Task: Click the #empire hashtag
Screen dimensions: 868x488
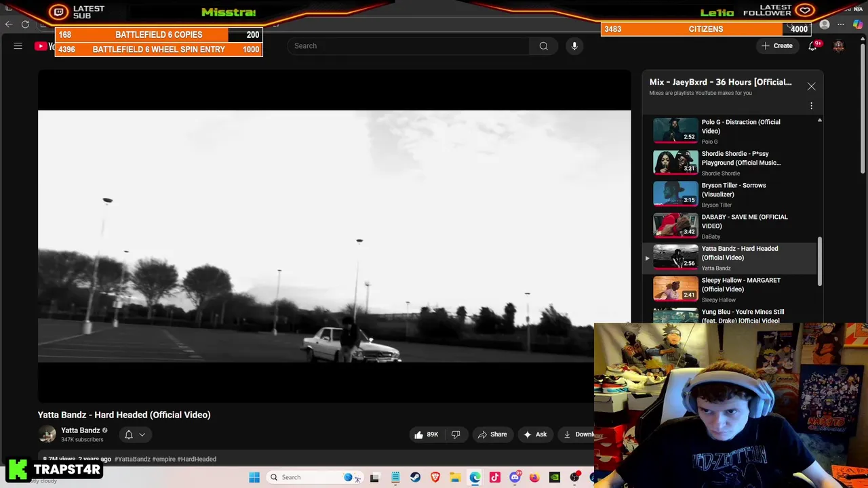Action: click(163, 459)
